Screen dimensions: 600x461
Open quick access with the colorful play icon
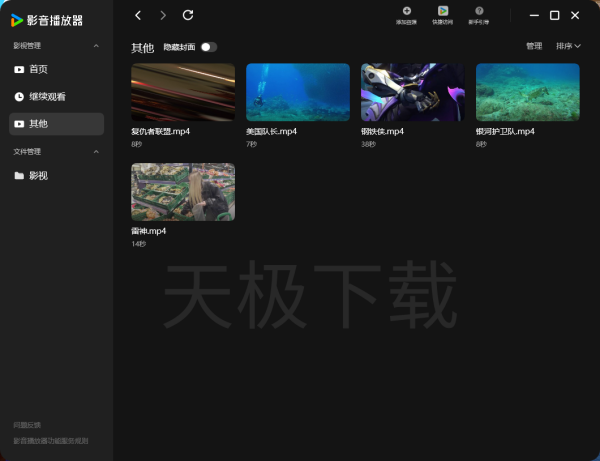442,11
